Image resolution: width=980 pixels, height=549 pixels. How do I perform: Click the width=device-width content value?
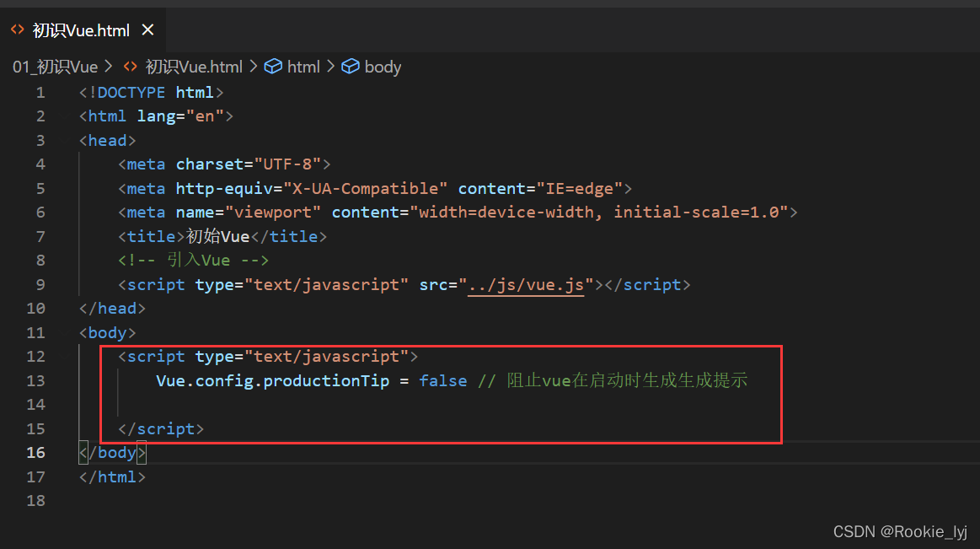point(506,213)
